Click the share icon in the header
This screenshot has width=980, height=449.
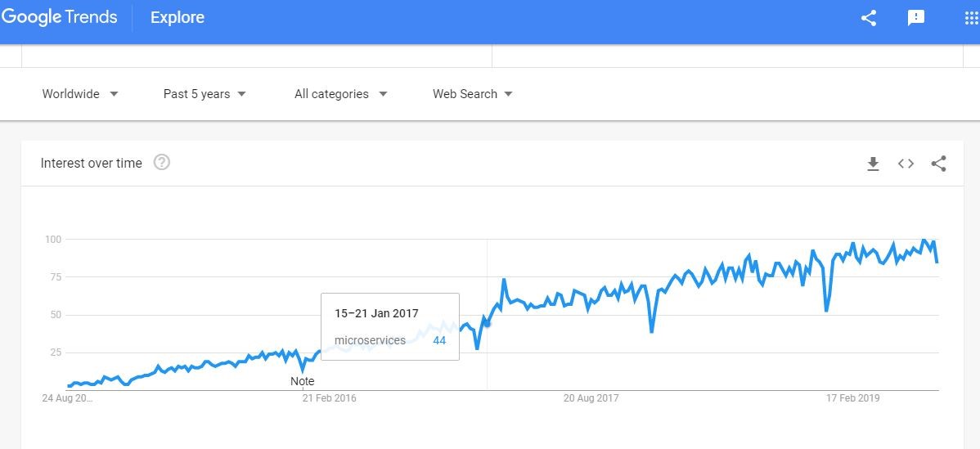click(869, 18)
